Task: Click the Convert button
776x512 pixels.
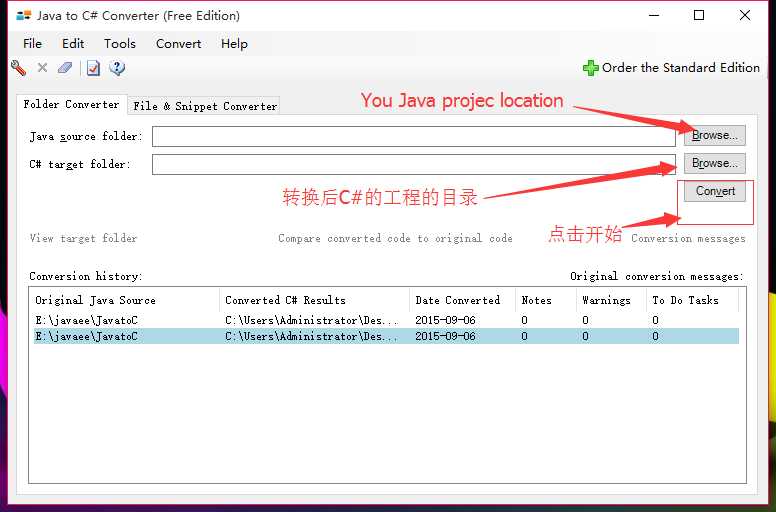Action: (715, 191)
